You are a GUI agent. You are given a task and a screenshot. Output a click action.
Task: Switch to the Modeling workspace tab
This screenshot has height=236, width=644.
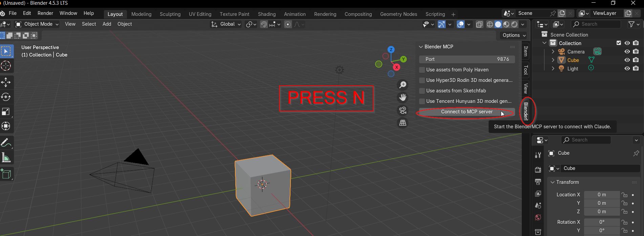pos(141,14)
